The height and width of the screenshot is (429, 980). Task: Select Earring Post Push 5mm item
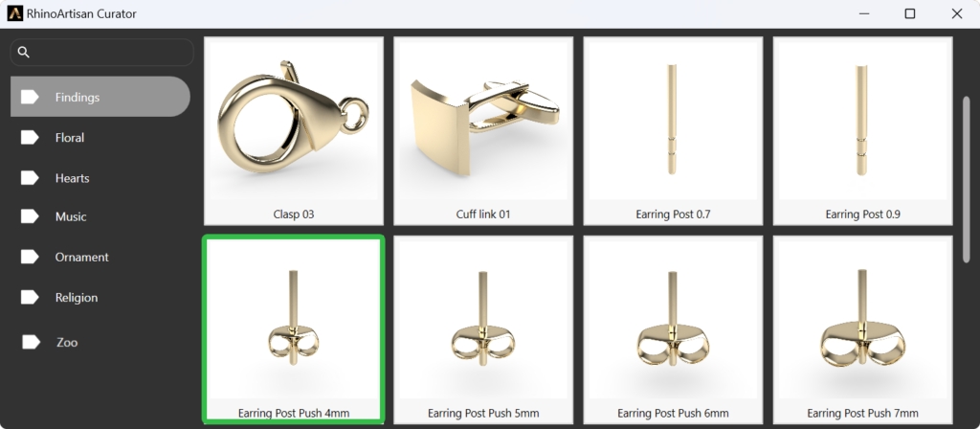[x=483, y=329]
